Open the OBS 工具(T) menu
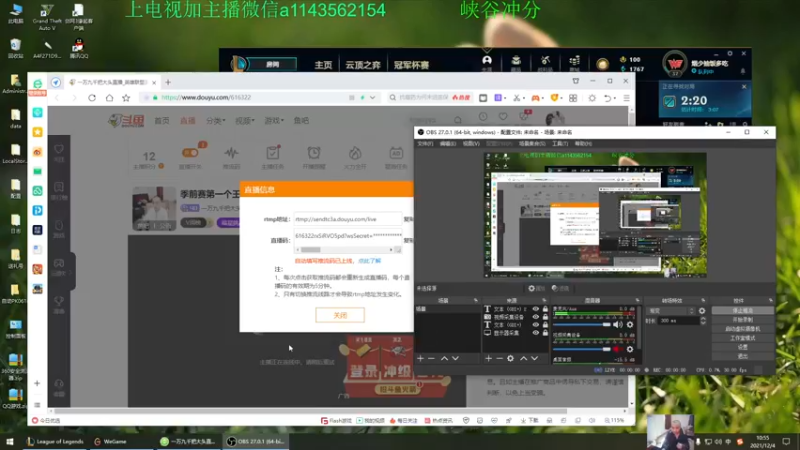 560,144
